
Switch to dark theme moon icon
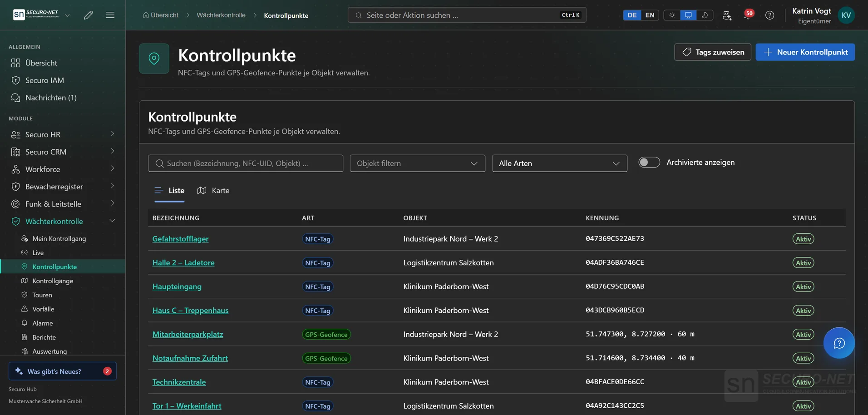pyautogui.click(x=705, y=15)
